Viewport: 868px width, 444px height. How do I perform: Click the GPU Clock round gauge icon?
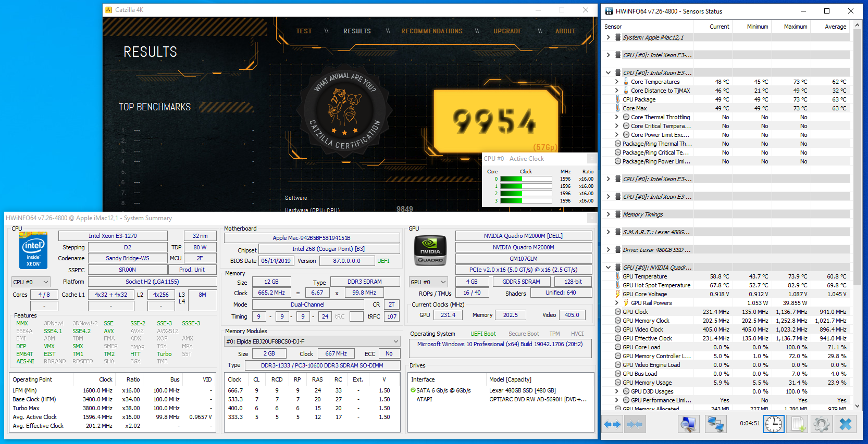(617, 312)
